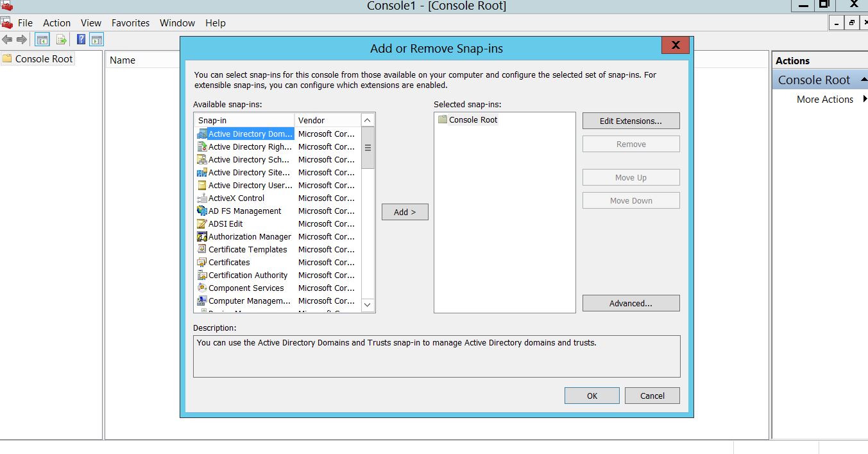Click the snap-ins list scrollbar thumb
This screenshot has height=454, width=868.
click(368, 147)
